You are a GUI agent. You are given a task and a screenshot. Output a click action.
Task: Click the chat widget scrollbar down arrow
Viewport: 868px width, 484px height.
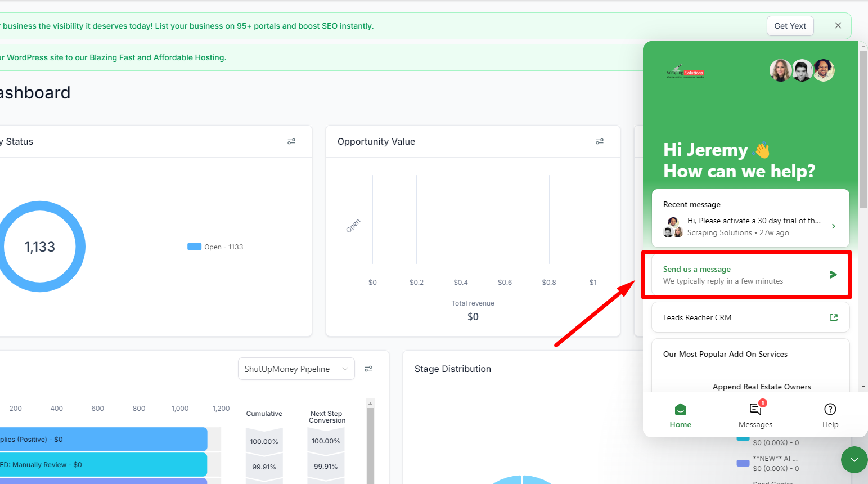[863, 387]
